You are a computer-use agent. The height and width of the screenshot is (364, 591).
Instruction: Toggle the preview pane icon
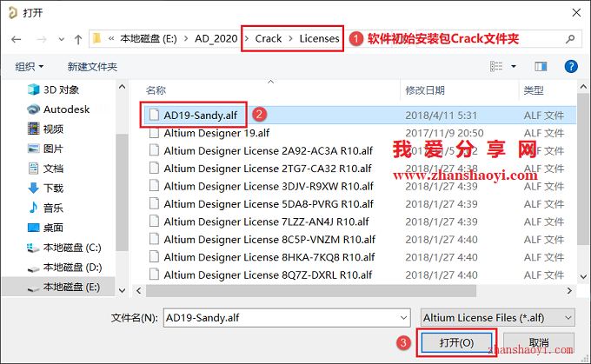[541, 67]
